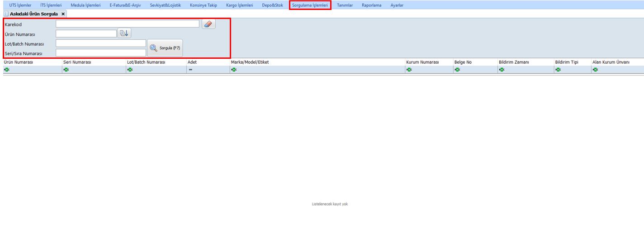
Task: Click filter icon under Bildirim Zamanı column
Action: pyautogui.click(x=502, y=70)
